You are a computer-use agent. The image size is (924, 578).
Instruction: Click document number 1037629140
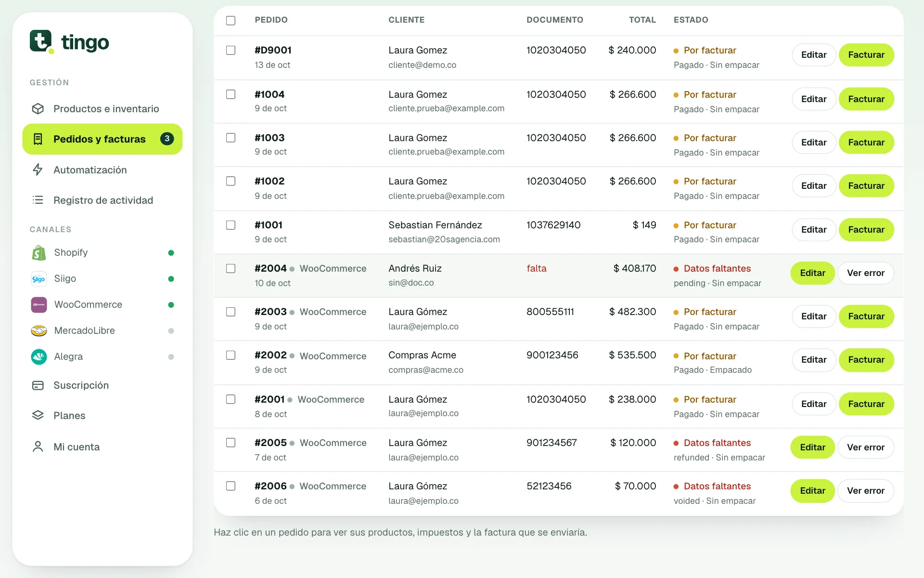[x=553, y=225]
